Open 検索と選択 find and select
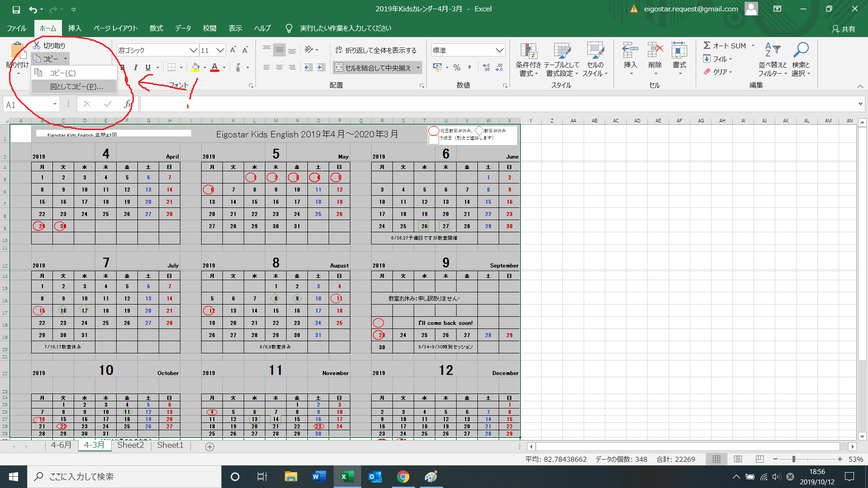 click(x=801, y=60)
